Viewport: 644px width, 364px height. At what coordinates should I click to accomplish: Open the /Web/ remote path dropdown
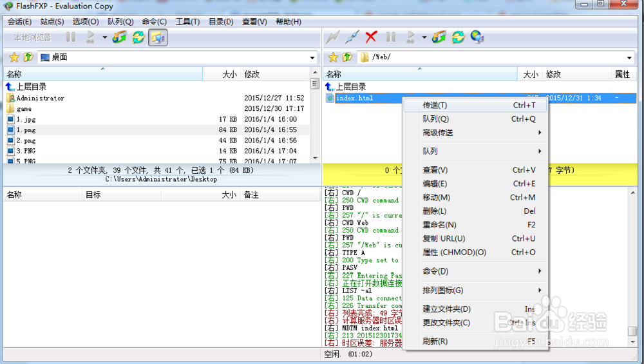click(629, 57)
